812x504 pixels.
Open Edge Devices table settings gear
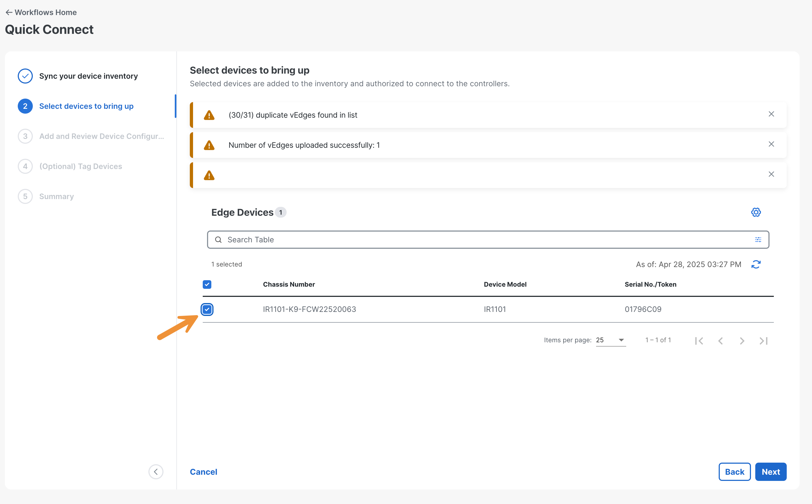(x=756, y=212)
